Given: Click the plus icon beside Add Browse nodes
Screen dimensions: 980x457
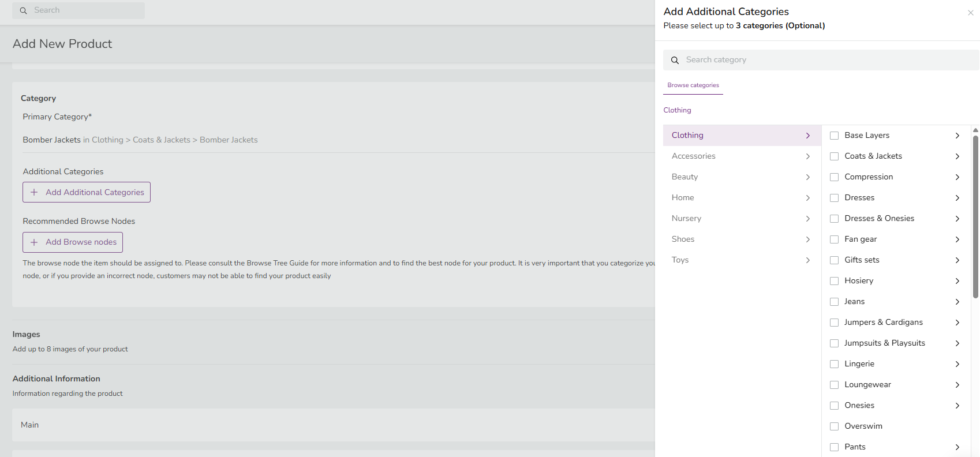Looking at the screenshot, I should (x=34, y=242).
